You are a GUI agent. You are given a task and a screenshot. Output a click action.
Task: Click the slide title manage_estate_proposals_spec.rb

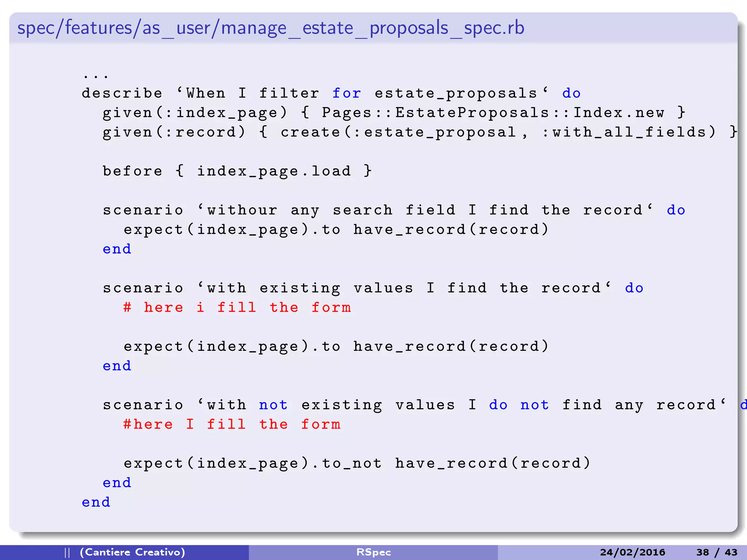pos(271,28)
